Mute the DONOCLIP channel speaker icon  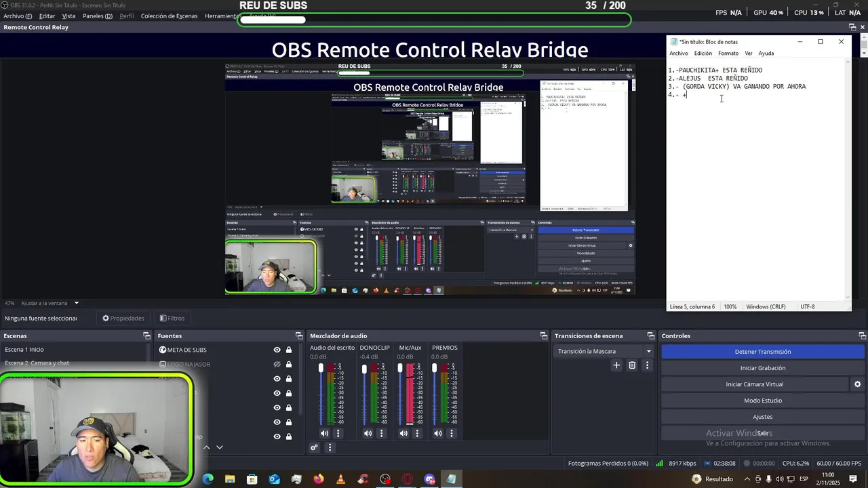point(368,434)
